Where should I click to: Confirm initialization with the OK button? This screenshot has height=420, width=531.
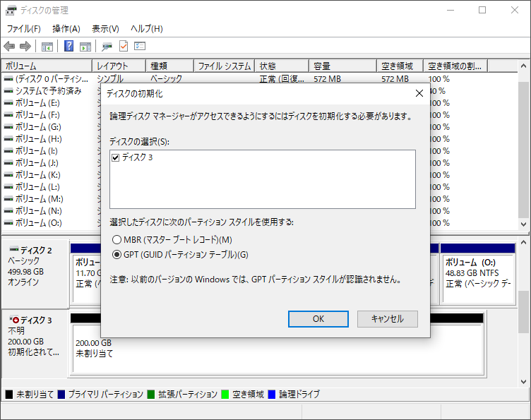(x=318, y=319)
